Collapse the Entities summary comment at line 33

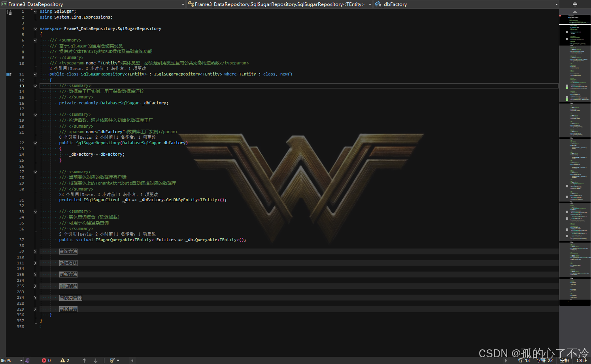point(35,211)
